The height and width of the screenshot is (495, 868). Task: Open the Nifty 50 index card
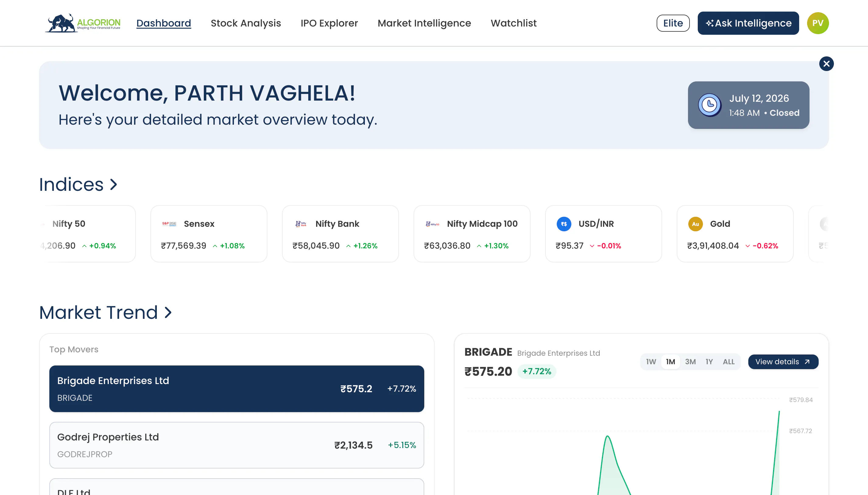point(88,234)
